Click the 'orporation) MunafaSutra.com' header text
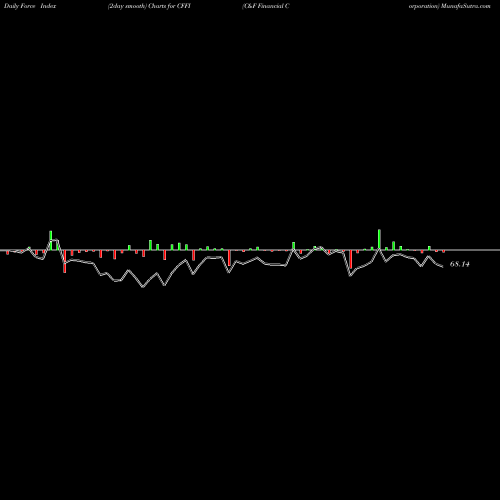Screen dimensions: 500x500 [450, 6]
